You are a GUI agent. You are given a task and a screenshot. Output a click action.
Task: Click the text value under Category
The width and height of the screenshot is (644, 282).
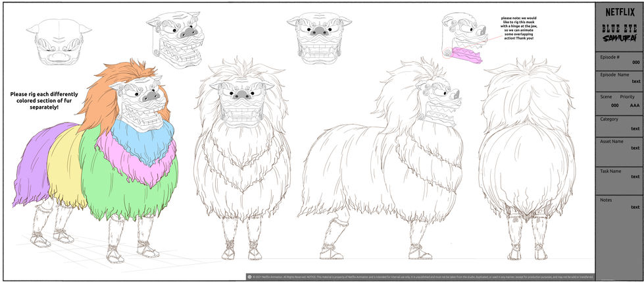click(x=636, y=128)
